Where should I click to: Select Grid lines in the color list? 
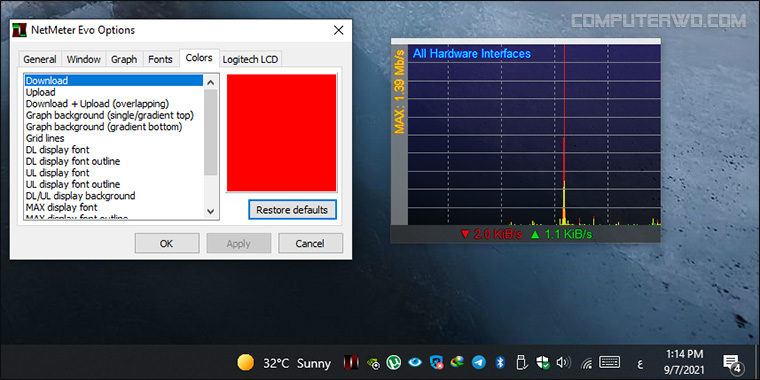coord(45,138)
